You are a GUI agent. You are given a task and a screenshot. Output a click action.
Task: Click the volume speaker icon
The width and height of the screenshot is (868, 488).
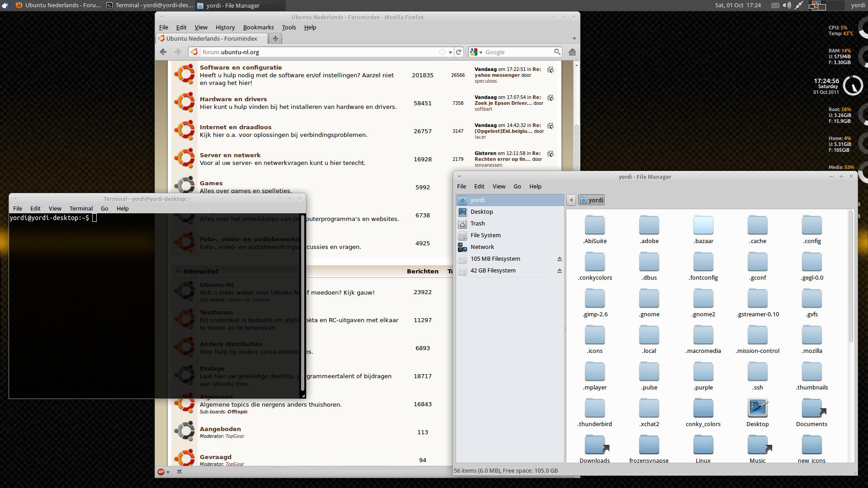point(787,5)
